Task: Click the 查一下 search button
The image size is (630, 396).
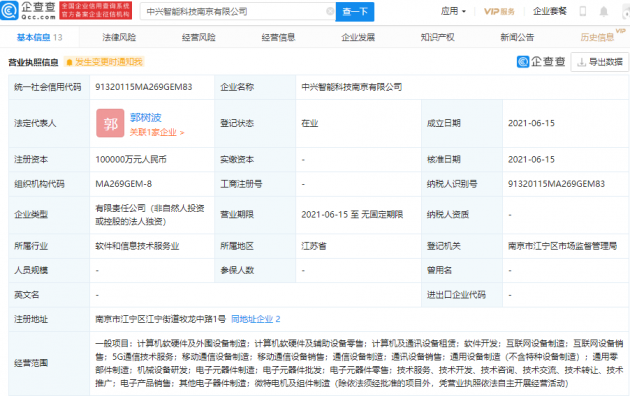Action: click(x=355, y=12)
